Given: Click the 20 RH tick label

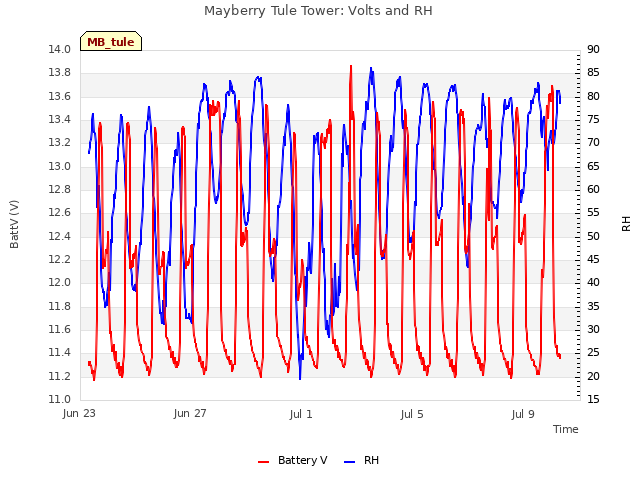Looking at the screenshot, I should click(593, 376).
